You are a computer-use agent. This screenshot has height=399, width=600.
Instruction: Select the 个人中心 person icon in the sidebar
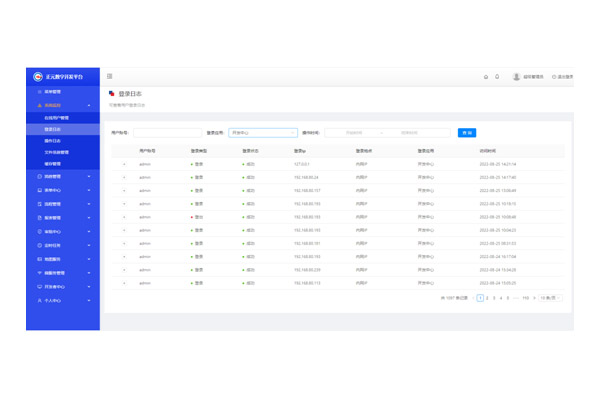coord(39,301)
